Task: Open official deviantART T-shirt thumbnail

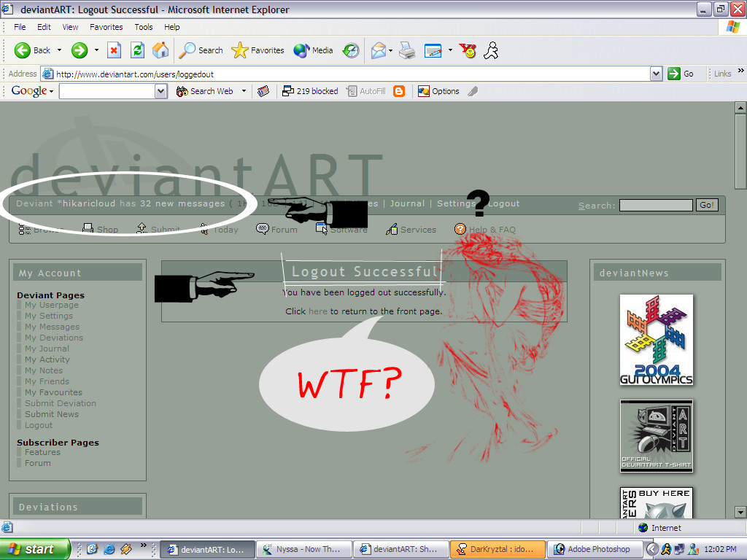Action: tap(657, 436)
